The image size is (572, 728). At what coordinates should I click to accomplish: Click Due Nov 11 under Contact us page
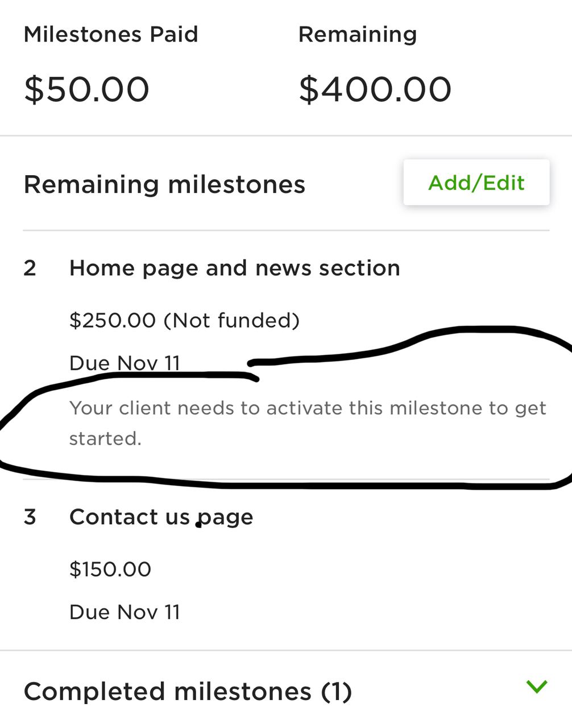(x=125, y=612)
